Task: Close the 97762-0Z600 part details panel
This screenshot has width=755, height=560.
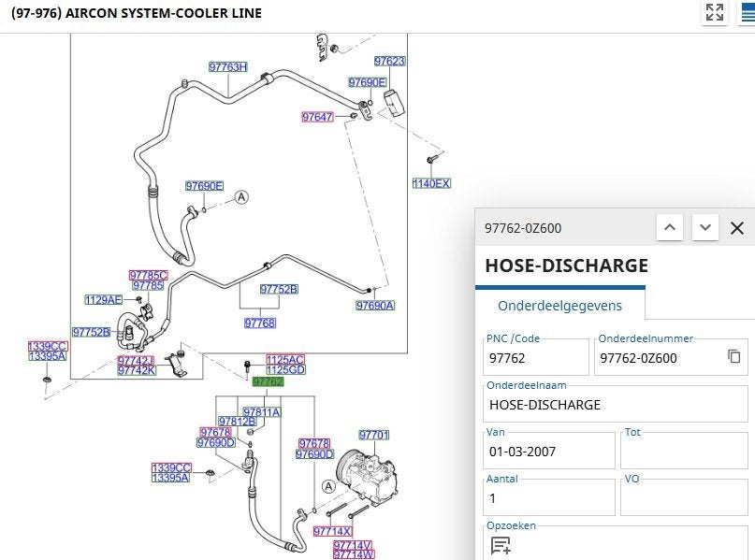Action: coord(737,227)
